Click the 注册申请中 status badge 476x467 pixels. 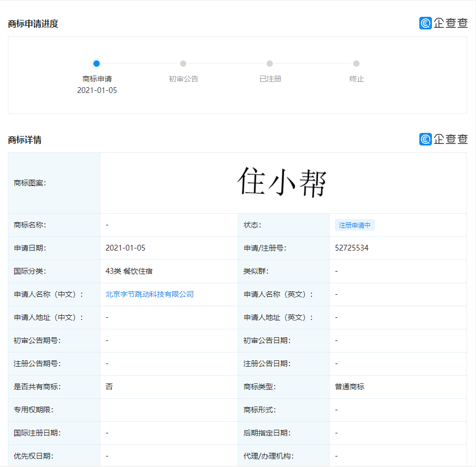click(x=355, y=225)
